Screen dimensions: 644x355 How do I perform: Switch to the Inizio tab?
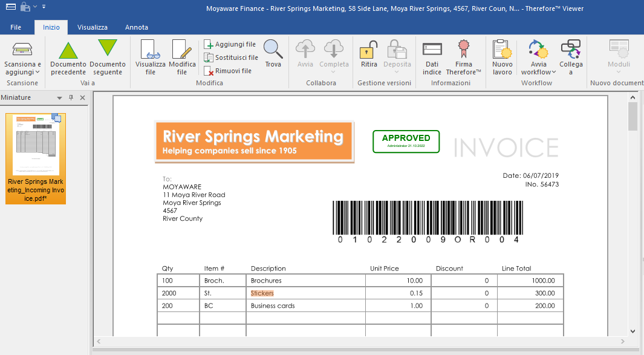[x=51, y=27]
